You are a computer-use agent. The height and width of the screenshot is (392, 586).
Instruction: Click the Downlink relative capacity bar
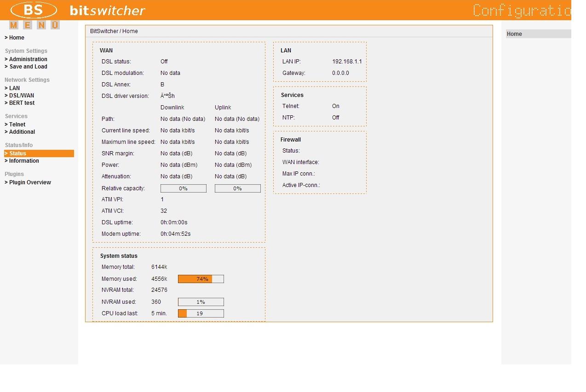pos(184,188)
